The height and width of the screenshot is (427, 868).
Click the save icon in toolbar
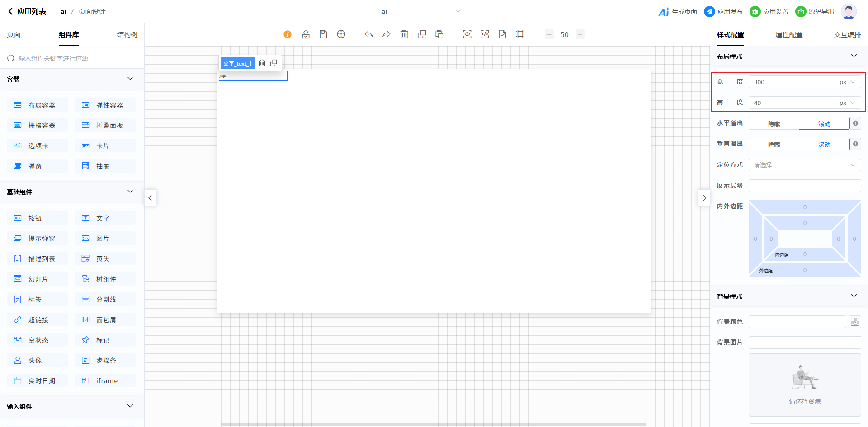point(323,34)
